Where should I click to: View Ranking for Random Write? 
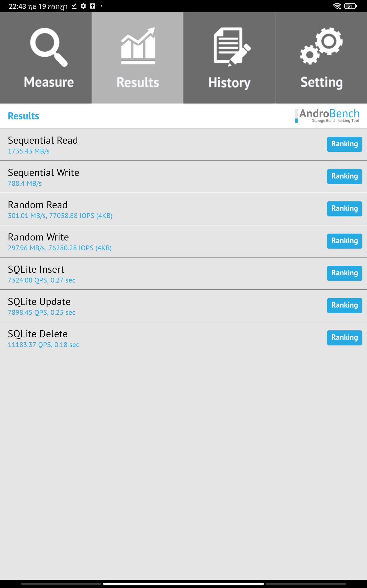[344, 241]
